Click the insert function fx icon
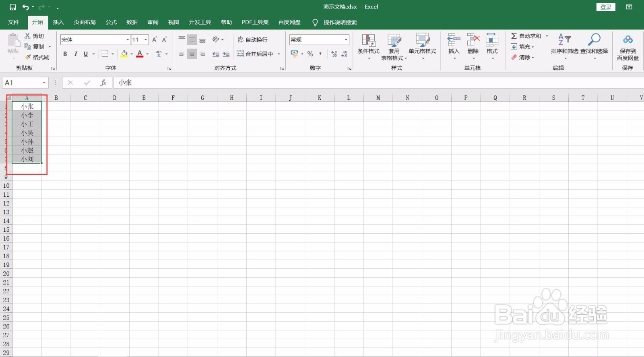644x357 pixels. (103, 83)
